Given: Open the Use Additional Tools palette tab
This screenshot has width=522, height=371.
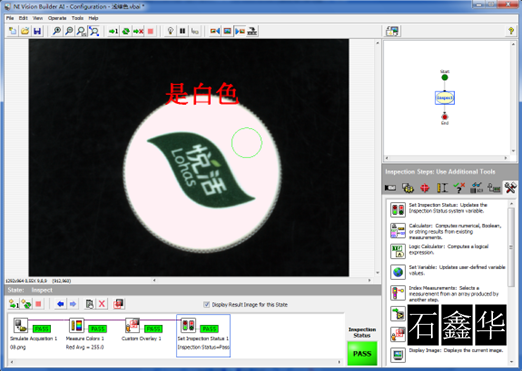Looking at the screenshot, I should click(x=510, y=188).
